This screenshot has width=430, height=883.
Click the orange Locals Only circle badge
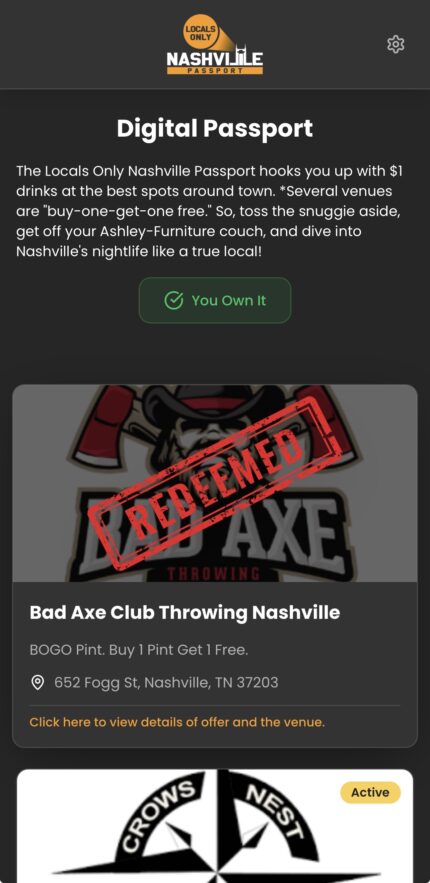(200, 30)
